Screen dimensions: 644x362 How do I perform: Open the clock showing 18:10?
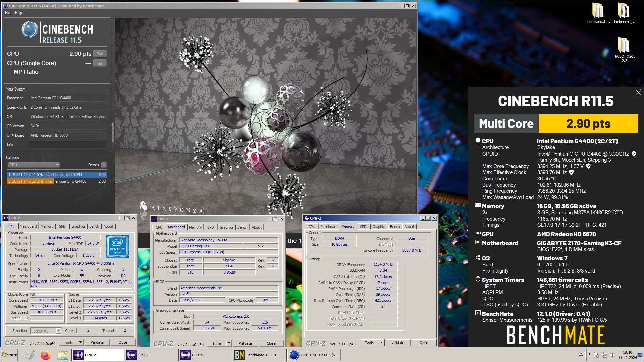coord(627,355)
